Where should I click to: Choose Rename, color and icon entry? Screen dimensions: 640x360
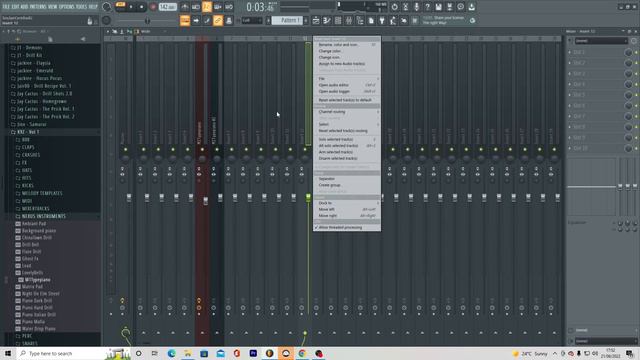[x=347, y=44]
